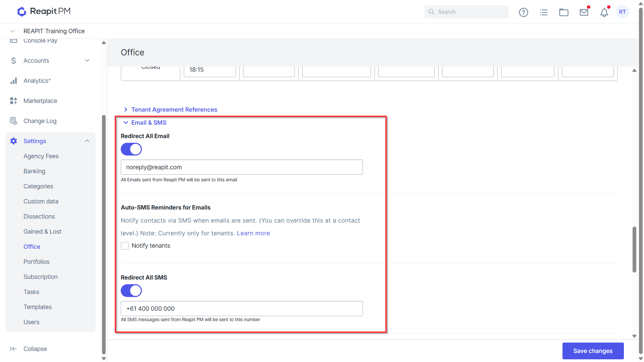Open the RT user avatar menu
Viewport: 644px width, 362px height.
click(x=623, y=12)
